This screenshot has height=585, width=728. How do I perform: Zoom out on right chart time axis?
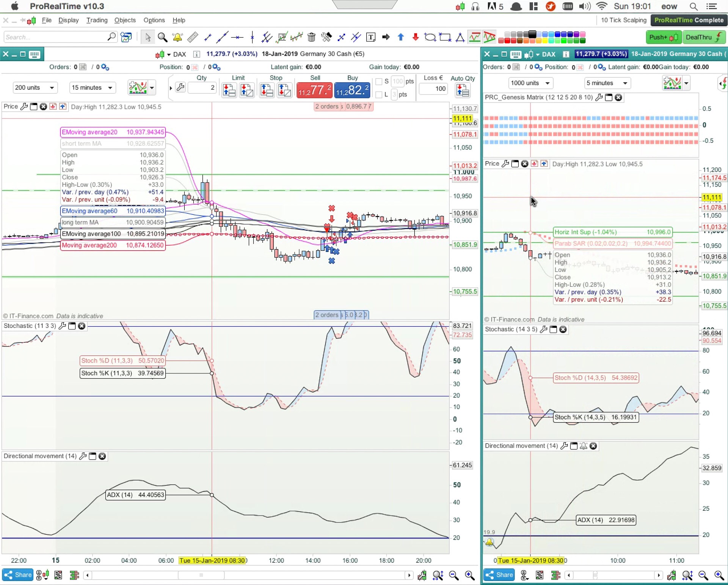703,576
